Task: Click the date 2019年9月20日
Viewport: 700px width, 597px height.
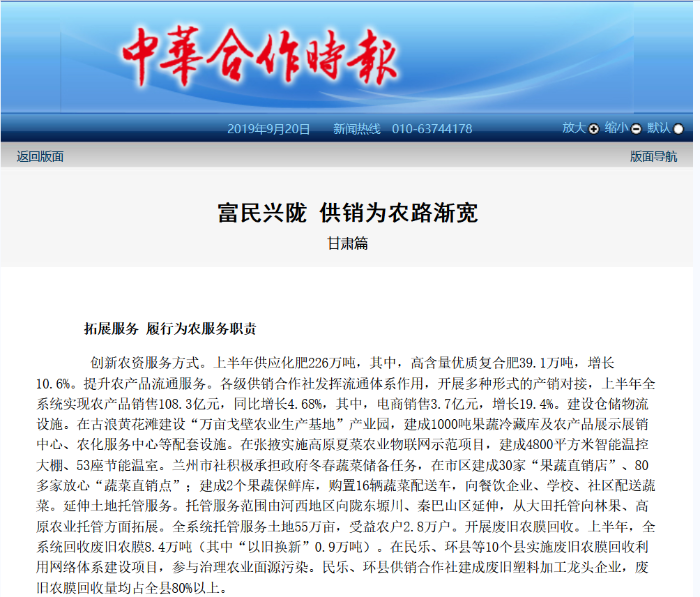Action: [269, 129]
